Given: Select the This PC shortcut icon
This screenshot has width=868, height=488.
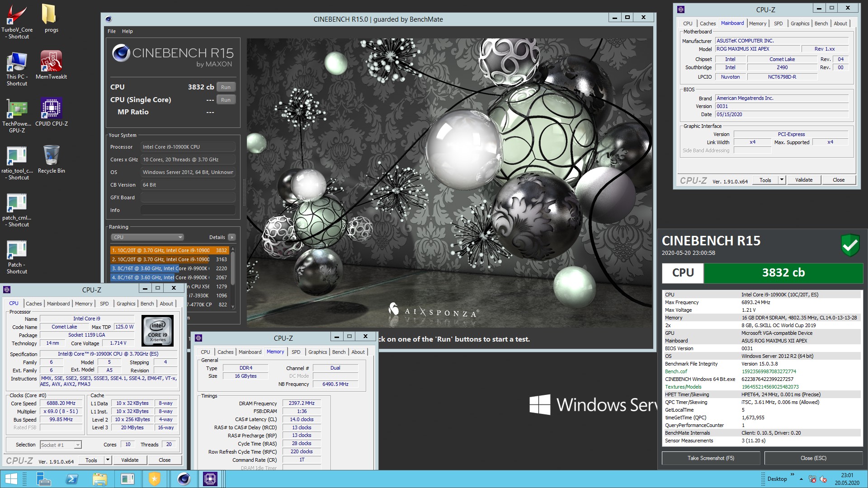Looking at the screenshot, I should coord(17,69).
